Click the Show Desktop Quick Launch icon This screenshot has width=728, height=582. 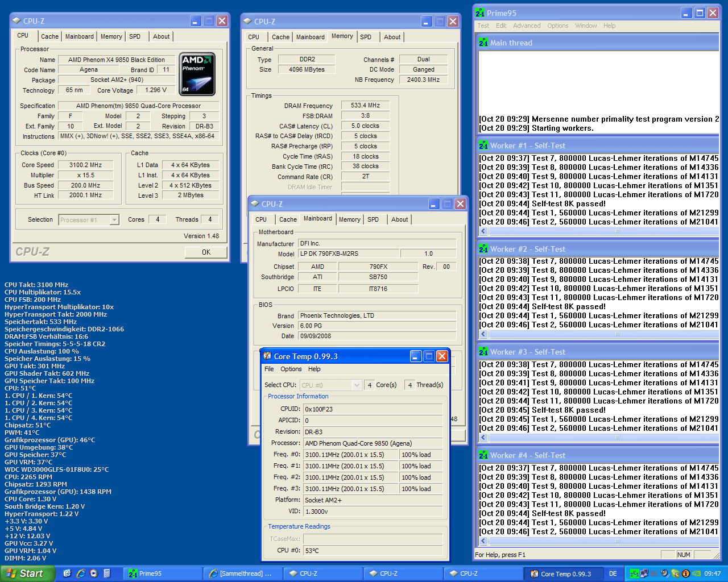67,573
